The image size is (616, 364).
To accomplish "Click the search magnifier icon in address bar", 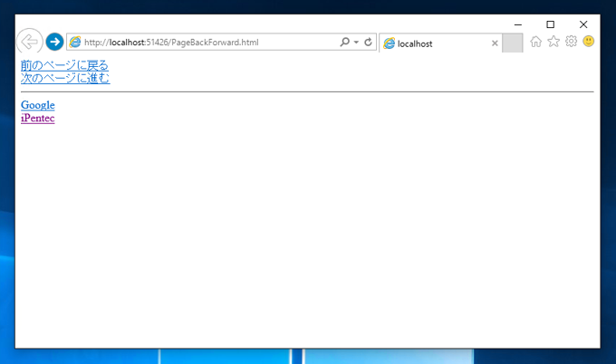I will 344,42.
